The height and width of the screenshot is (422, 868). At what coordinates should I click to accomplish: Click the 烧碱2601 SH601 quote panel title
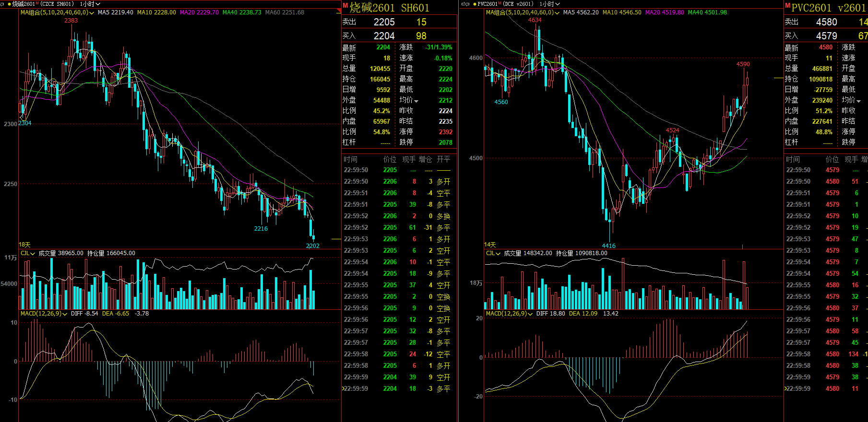389,8
